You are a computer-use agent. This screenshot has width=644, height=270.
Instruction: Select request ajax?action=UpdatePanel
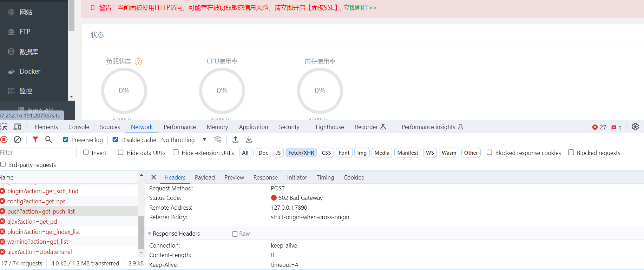pos(69,252)
